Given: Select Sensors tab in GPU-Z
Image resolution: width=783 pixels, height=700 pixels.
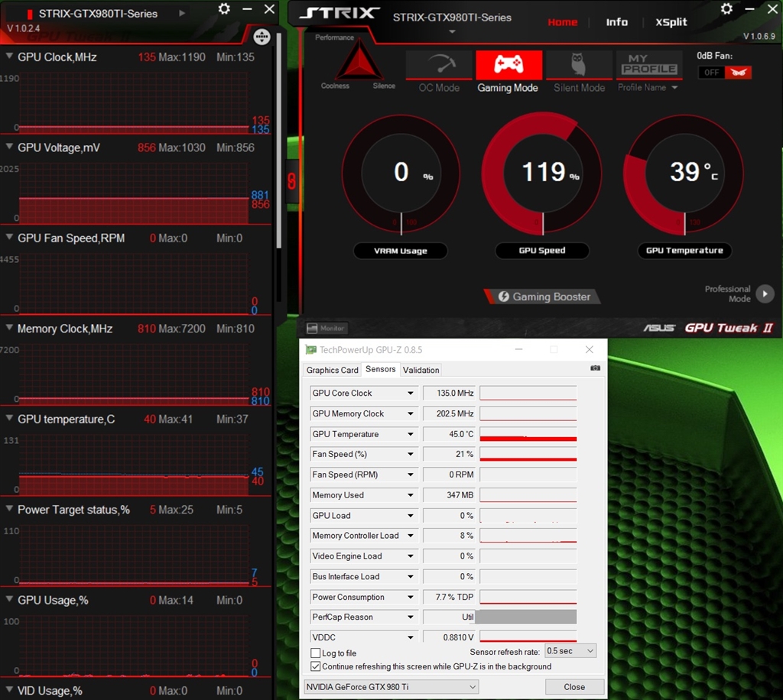Looking at the screenshot, I should [381, 368].
